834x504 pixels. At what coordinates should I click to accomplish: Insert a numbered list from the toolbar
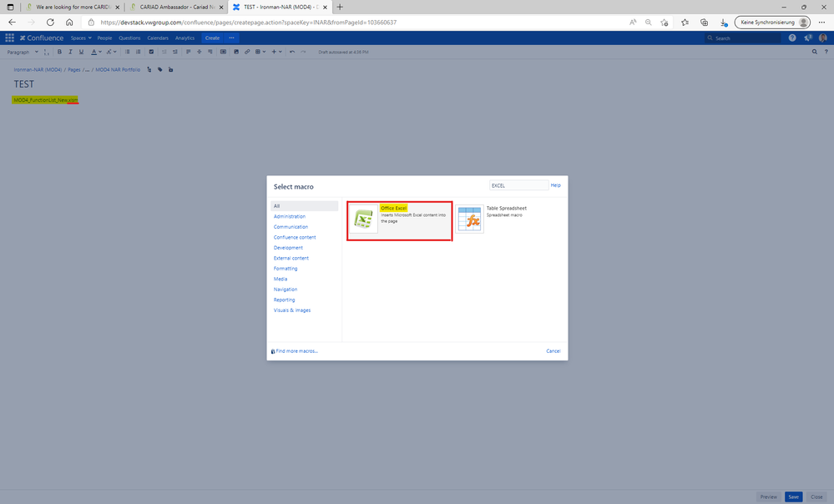coord(139,52)
